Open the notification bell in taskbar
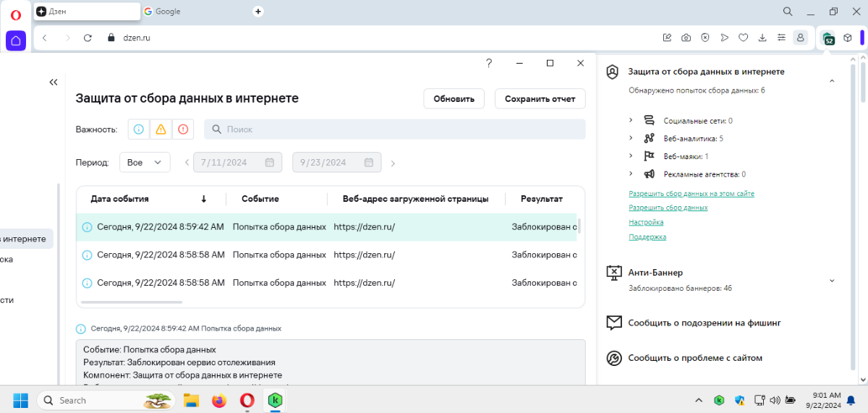 coord(852,400)
